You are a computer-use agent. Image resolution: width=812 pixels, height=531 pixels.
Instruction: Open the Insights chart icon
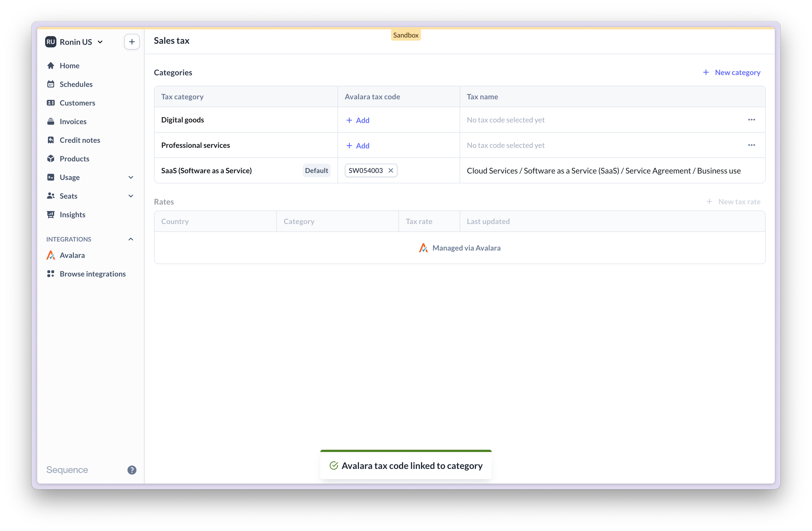click(x=51, y=214)
